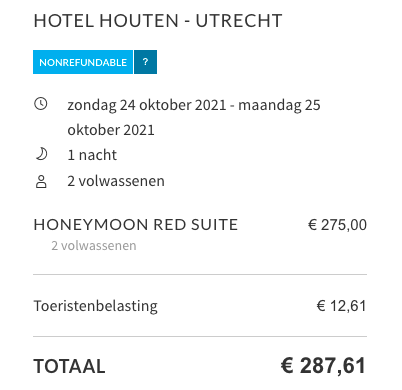
Task: Select the Hotel Houten - Utrecht heading
Action: (x=158, y=21)
